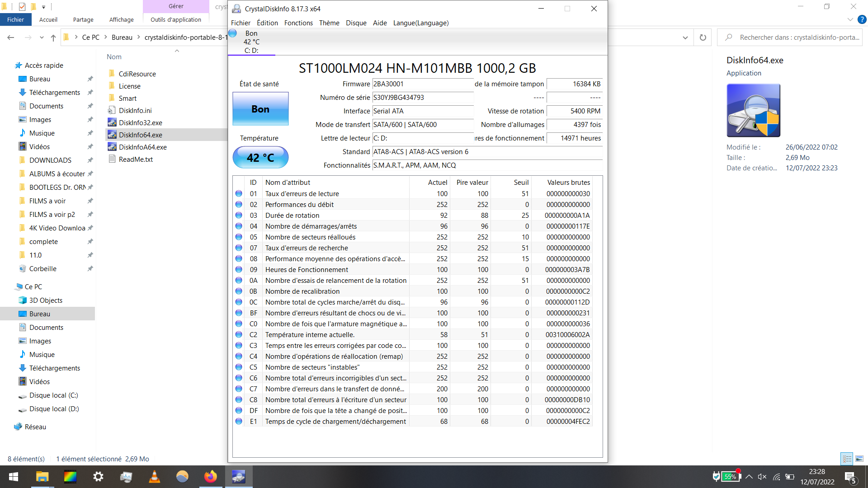Open Affichage ribbon tab in Explorer
The width and height of the screenshot is (868, 488).
tap(122, 19)
